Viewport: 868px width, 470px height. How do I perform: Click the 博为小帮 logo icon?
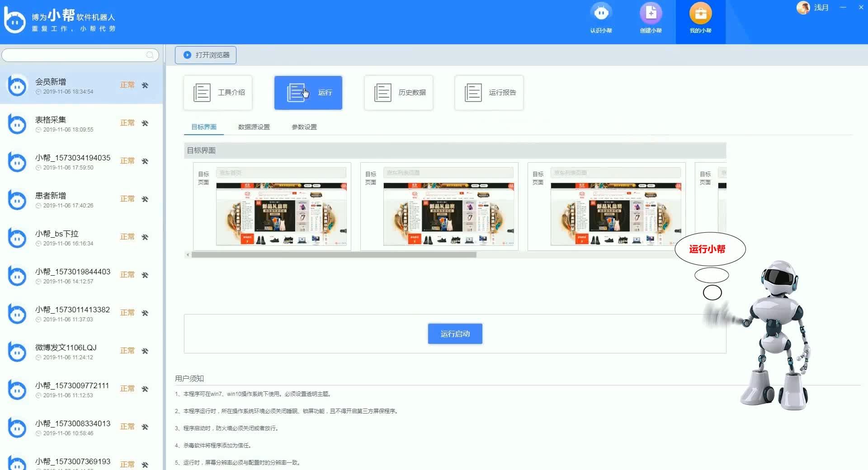[x=14, y=20]
